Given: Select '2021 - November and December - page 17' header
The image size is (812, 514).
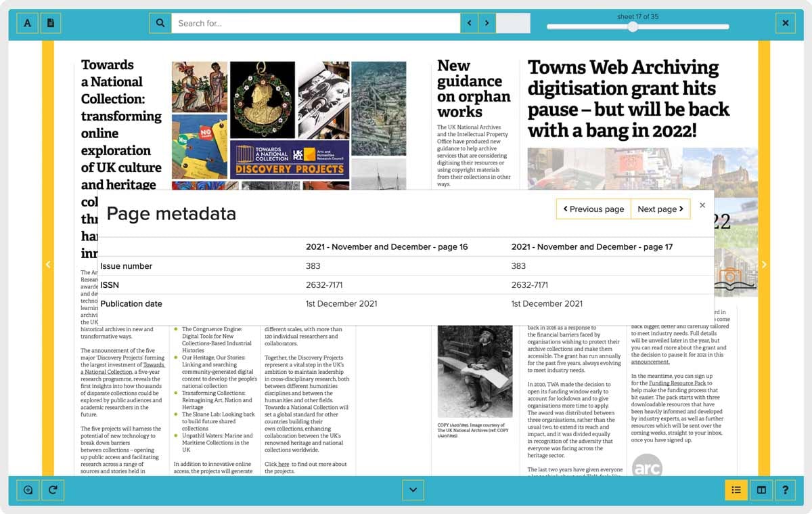Looking at the screenshot, I should pos(592,247).
